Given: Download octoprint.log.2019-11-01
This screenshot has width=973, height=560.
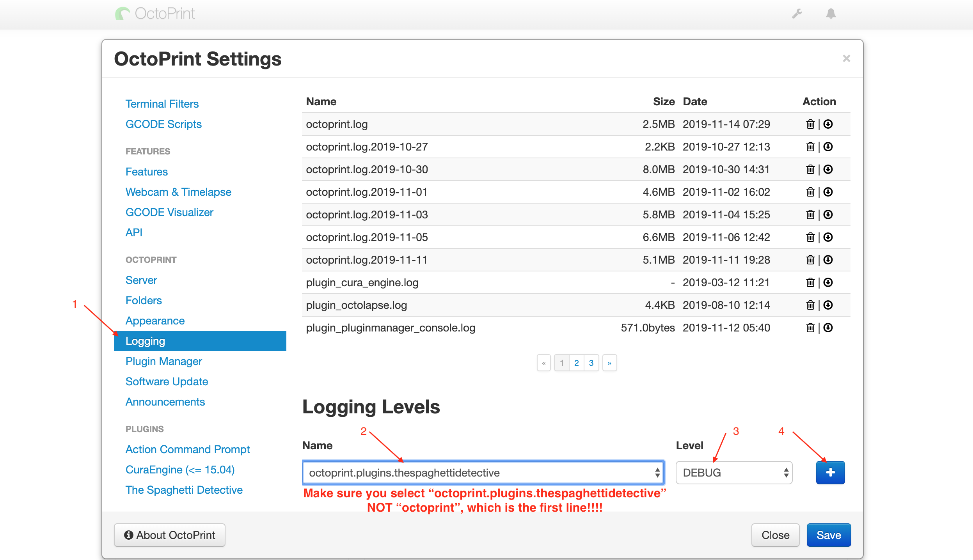Looking at the screenshot, I should (x=828, y=192).
